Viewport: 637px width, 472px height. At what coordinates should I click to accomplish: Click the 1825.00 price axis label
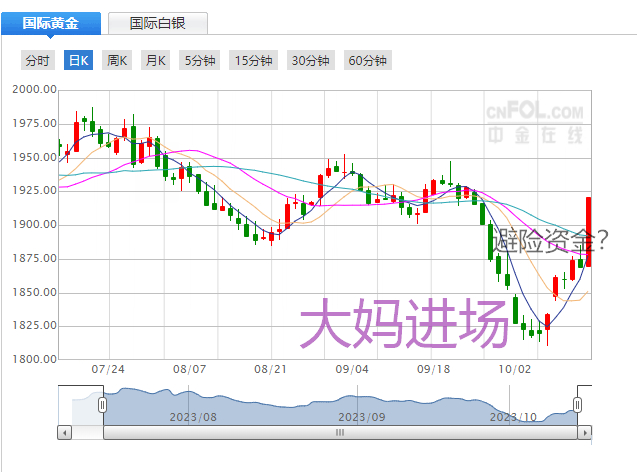35,325
